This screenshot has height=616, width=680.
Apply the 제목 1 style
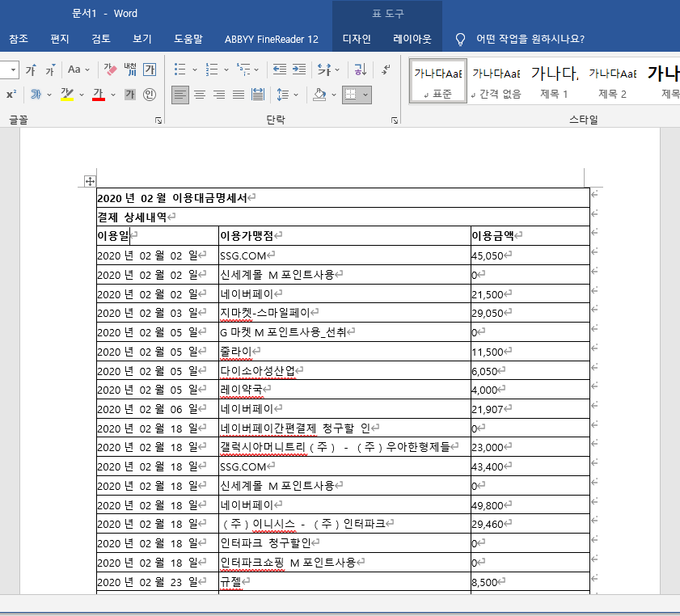click(x=554, y=81)
